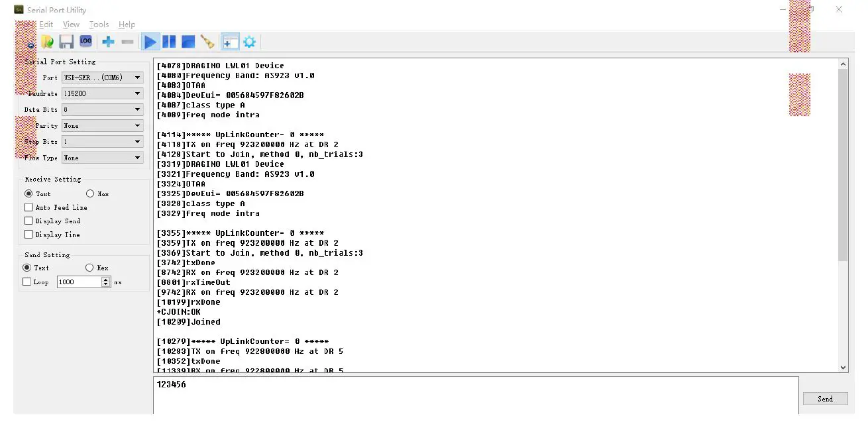868x424 pixels.
Task: Click the '[3329]freq mode intra' line
Action: pos(208,213)
